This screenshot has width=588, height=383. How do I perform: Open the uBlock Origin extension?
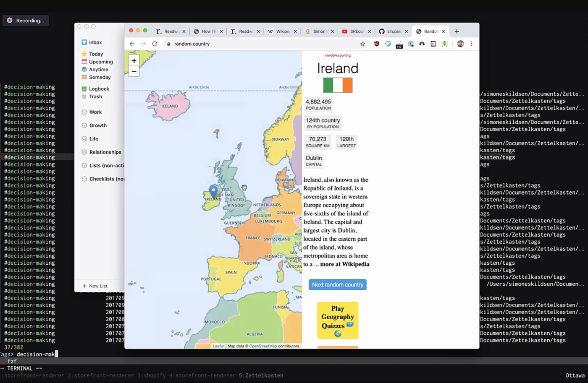[377, 44]
